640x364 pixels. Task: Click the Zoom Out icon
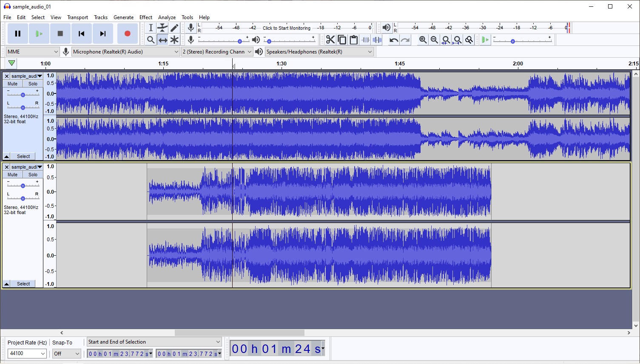[x=434, y=40]
